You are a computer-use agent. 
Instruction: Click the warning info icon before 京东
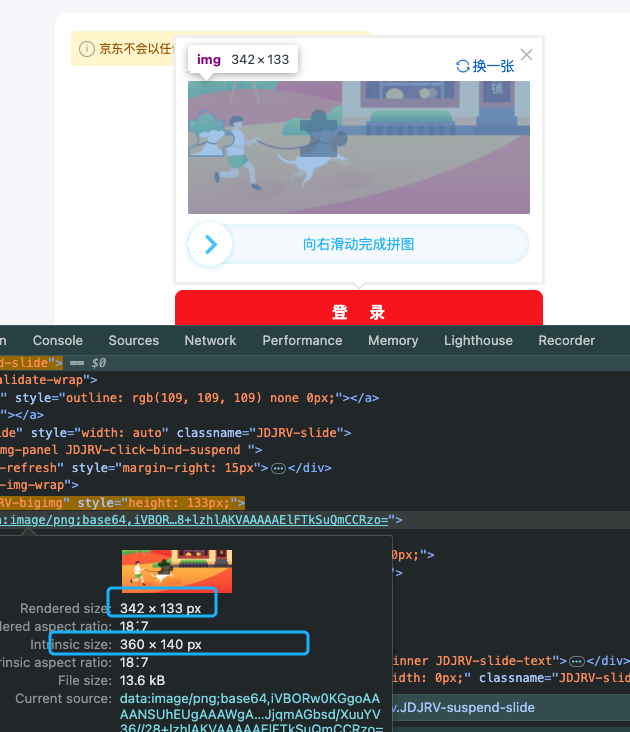(x=87, y=48)
